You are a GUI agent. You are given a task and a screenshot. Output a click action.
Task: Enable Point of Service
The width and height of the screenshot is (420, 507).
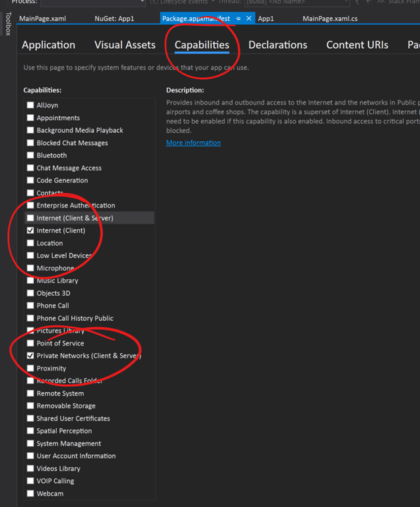30,343
